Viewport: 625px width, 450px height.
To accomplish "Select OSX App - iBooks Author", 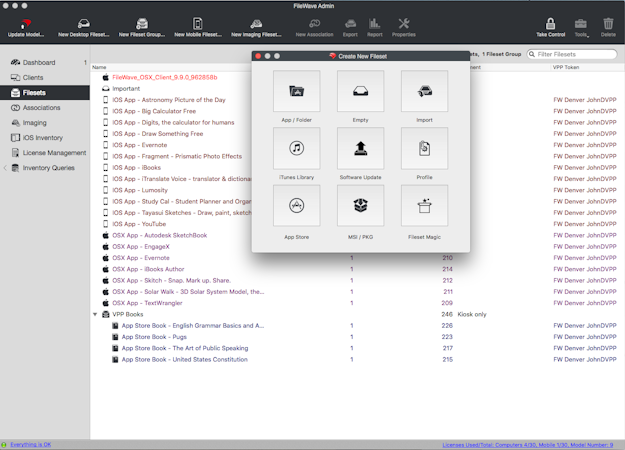I will [148, 269].
